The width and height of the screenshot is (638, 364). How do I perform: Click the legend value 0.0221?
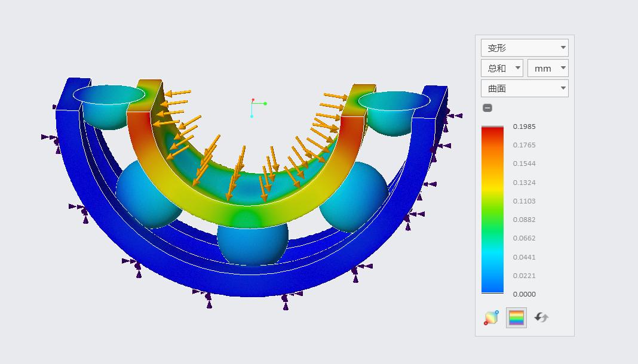tap(524, 276)
